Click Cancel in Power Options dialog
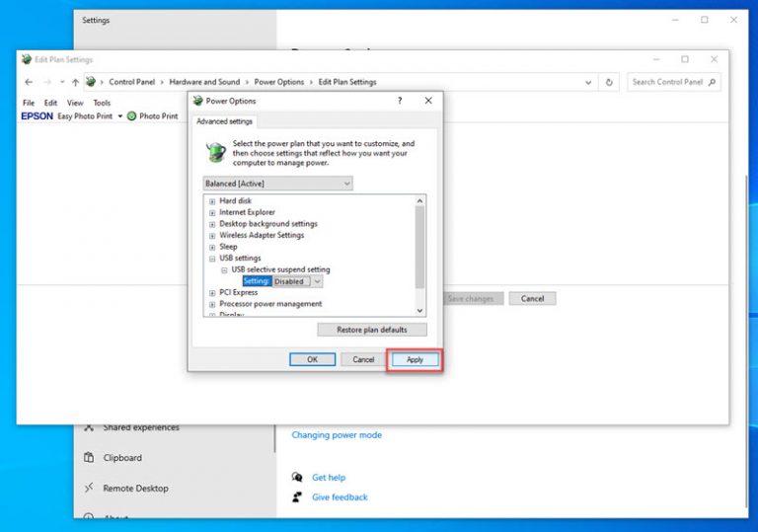 pyautogui.click(x=363, y=359)
